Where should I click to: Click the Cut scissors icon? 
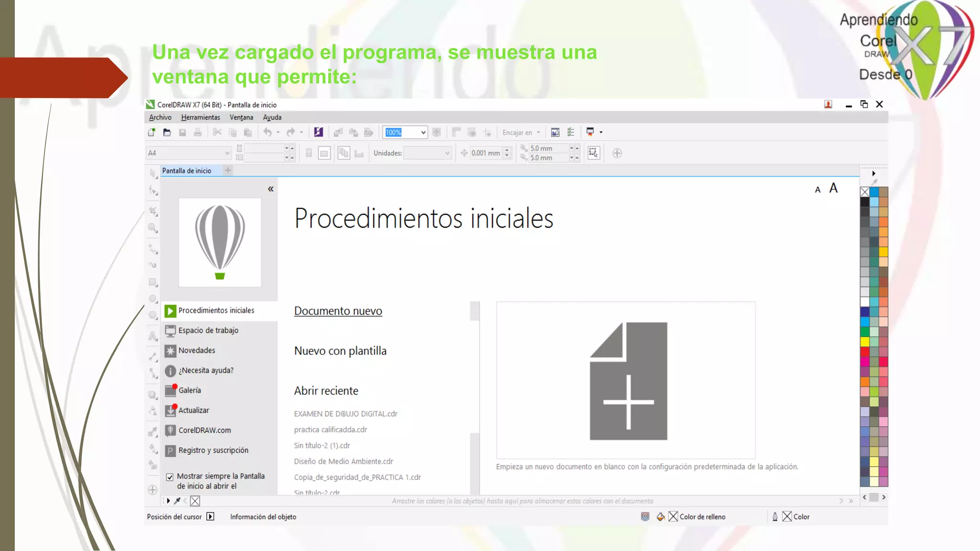pos(217,132)
